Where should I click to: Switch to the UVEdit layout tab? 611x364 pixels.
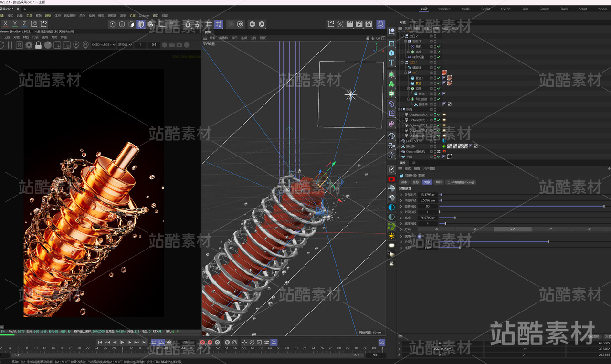point(506,9)
